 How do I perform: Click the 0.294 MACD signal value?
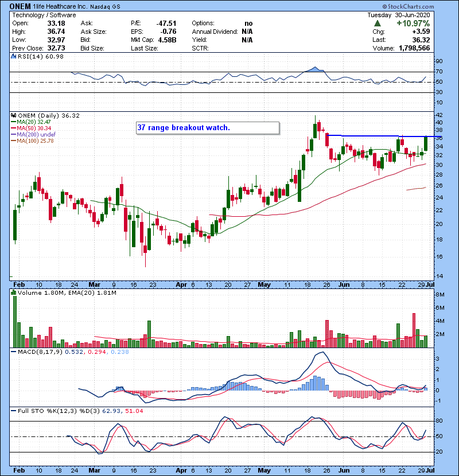(x=96, y=352)
